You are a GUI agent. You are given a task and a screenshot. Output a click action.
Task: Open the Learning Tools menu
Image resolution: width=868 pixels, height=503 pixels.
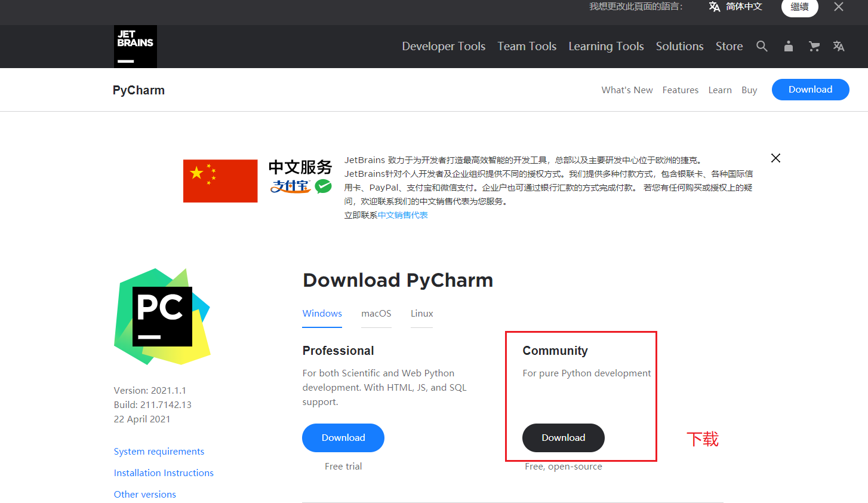tap(606, 46)
